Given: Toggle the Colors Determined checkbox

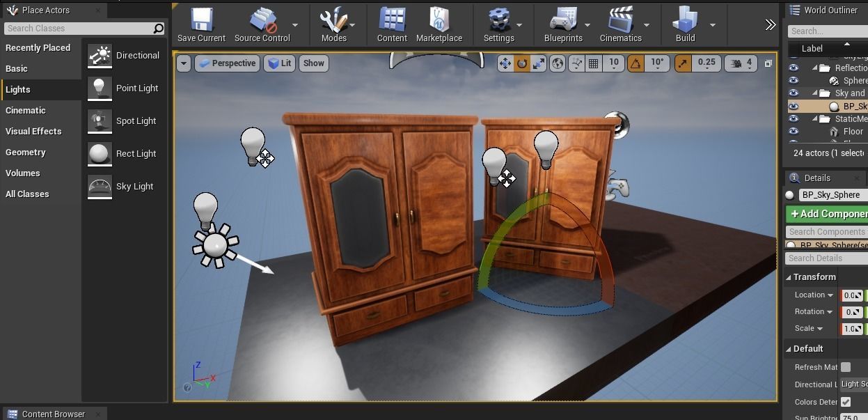Looking at the screenshot, I should [x=846, y=402].
